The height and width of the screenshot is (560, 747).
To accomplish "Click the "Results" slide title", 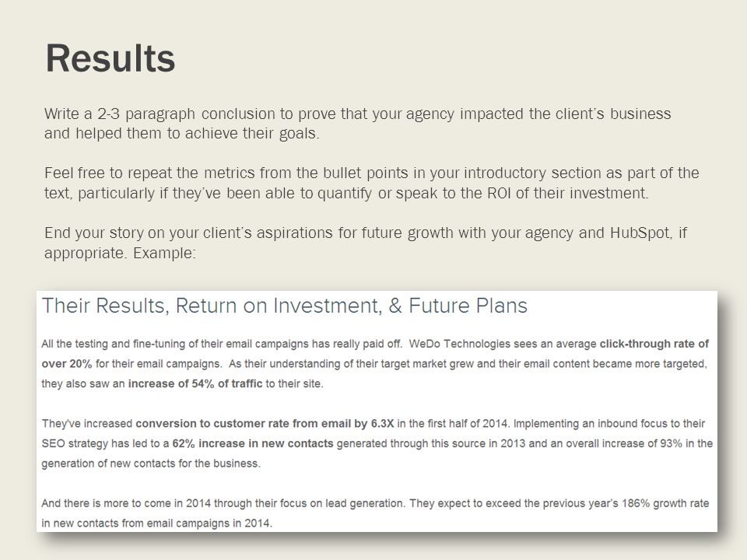I will click(110, 58).
